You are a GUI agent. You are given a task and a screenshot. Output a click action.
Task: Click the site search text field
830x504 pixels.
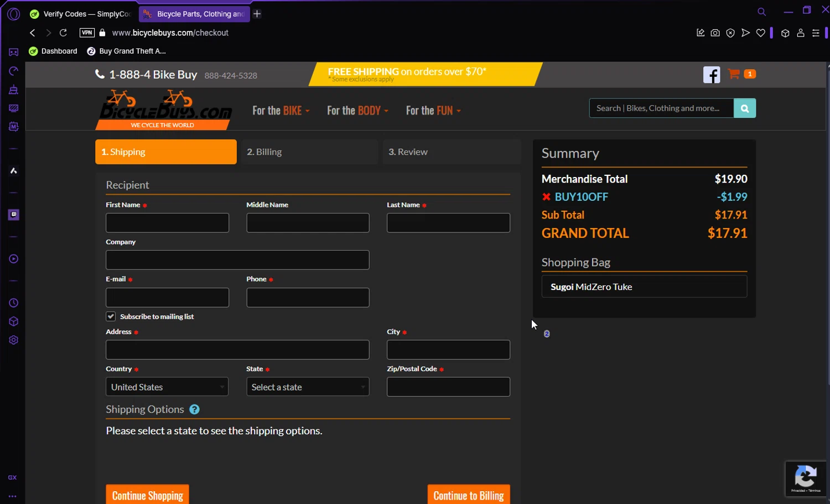click(x=661, y=108)
